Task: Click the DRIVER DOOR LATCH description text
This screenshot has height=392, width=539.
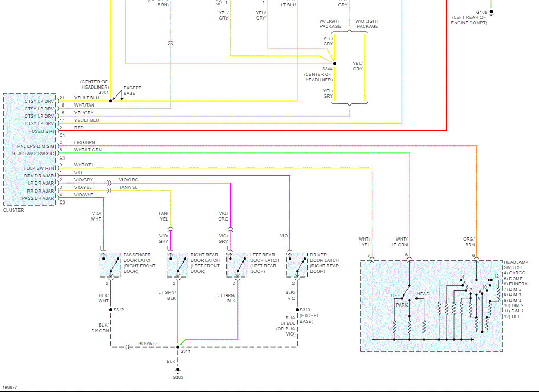Action: tap(324, 263)
